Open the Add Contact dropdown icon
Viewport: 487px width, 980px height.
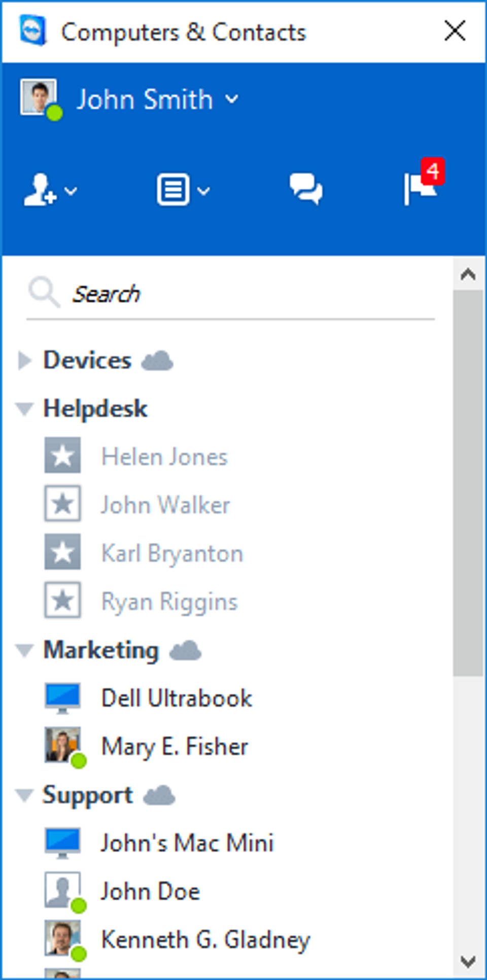coord(49,190)
